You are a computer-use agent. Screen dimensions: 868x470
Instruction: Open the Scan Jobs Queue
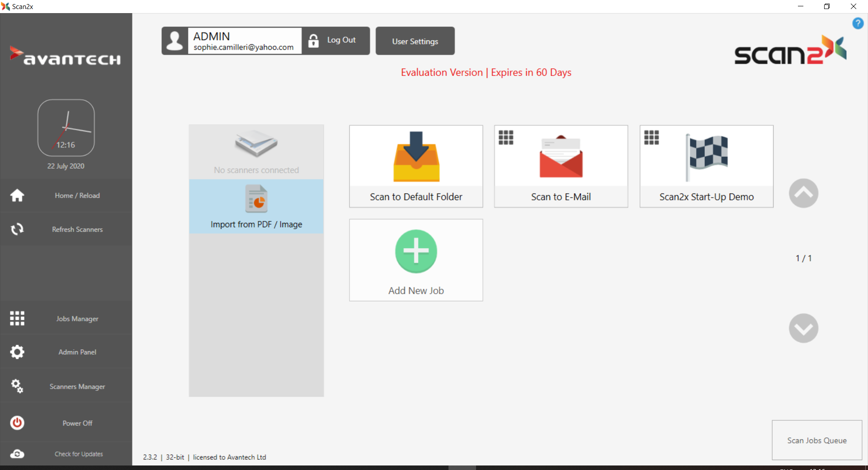(816, 440)
